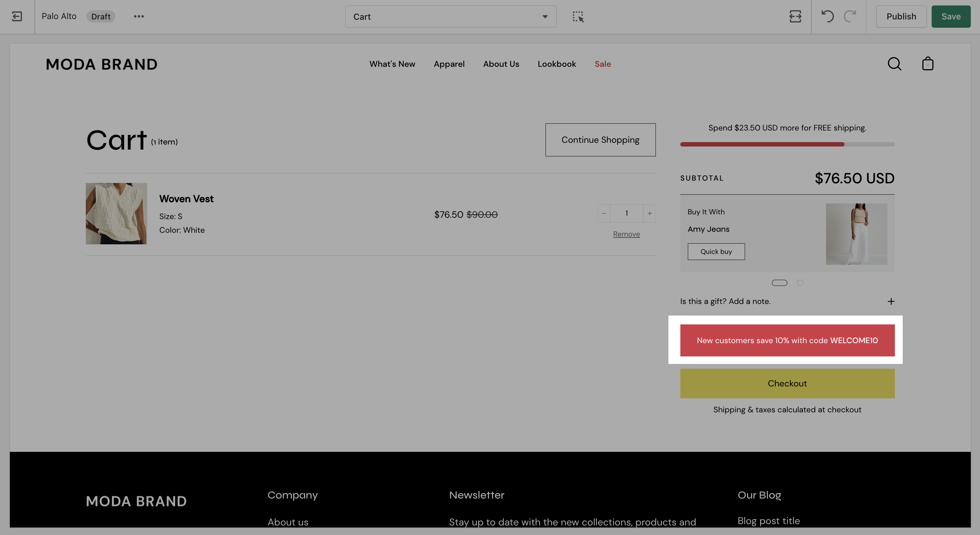The image size is (980, 535).
Task: Open the shopping bag cart icon
Action: (928, 64)
